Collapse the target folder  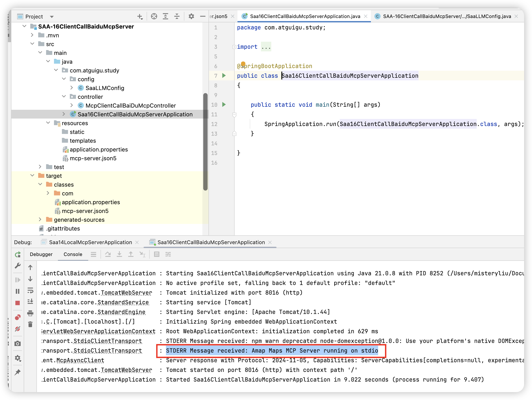coord(32,176)
